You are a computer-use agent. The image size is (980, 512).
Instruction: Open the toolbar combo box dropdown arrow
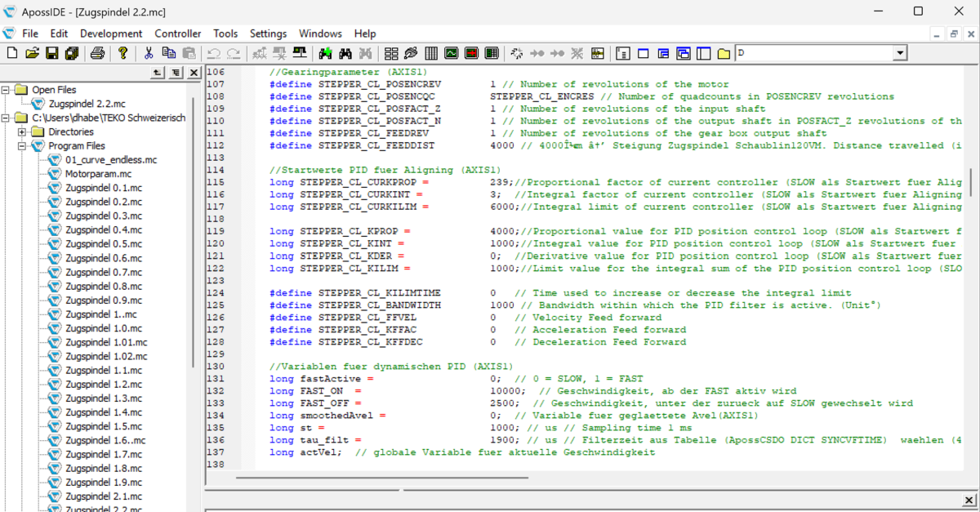[899, 54]
